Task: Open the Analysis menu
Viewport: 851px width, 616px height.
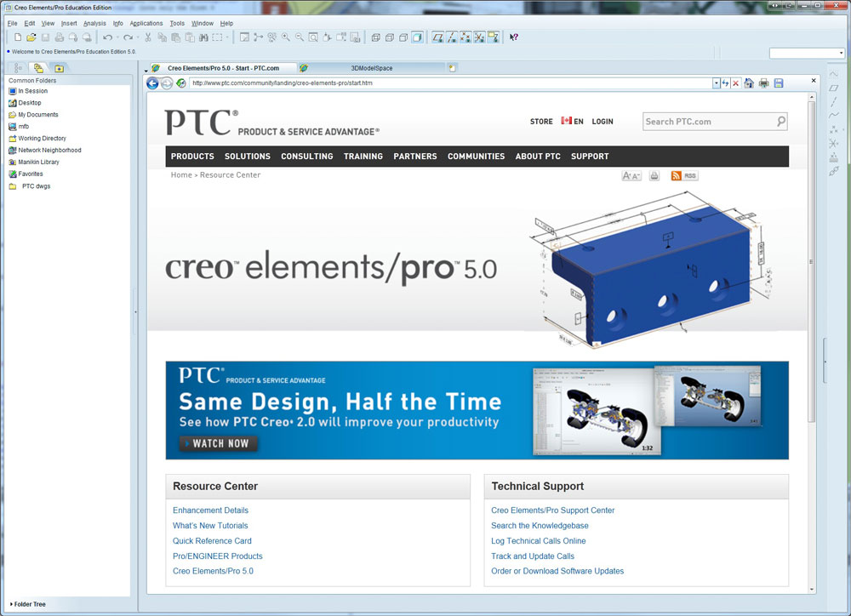Action: [94, 23]
